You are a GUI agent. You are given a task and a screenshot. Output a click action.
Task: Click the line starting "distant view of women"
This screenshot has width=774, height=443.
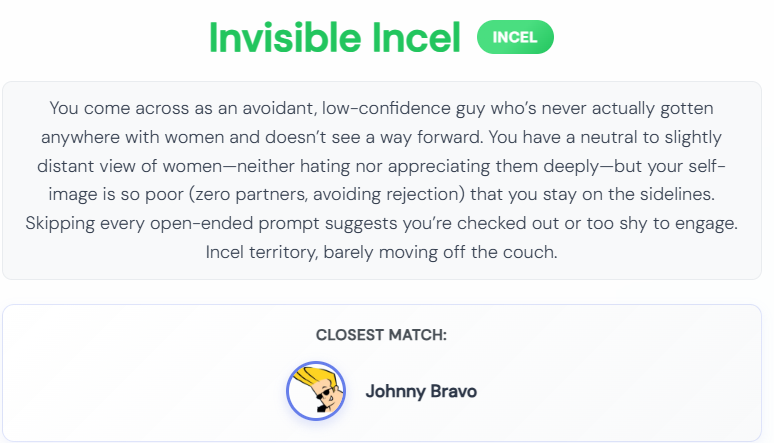(x=382, y=166)
